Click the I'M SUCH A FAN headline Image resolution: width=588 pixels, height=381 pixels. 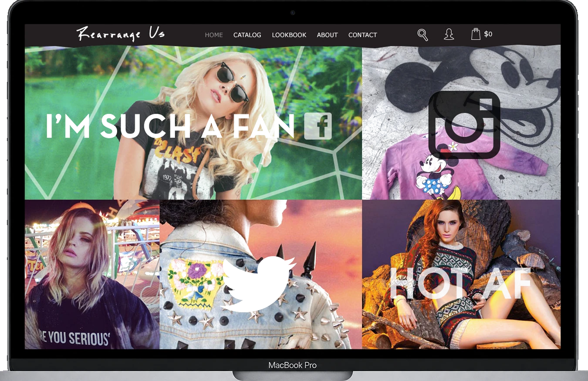coord(170,126)
